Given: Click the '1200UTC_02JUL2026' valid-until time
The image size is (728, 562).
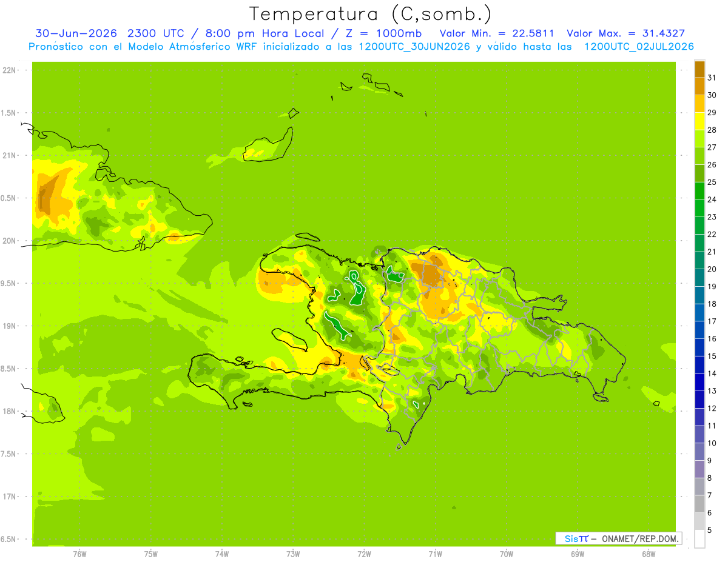Looking at the screenshot, I should click(639, 47).
